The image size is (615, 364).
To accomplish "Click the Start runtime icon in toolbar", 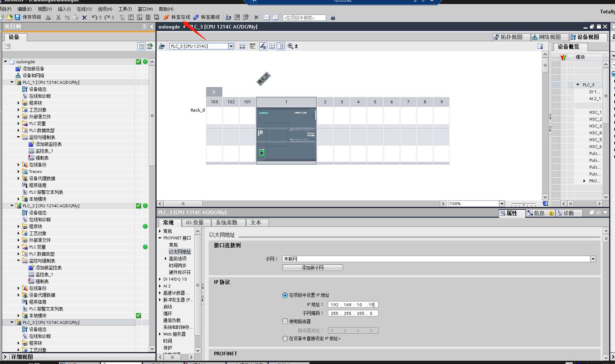I will pos(157,17).
